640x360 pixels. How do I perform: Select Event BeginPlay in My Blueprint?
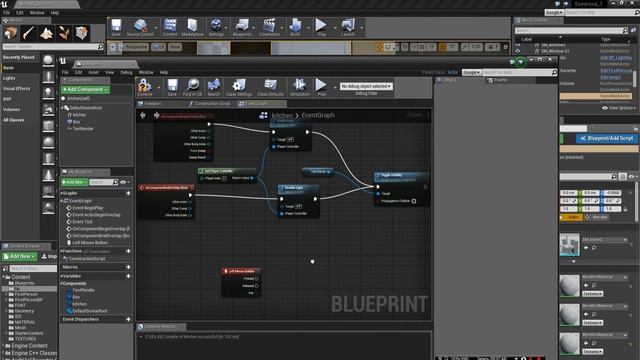click(87, 208)
